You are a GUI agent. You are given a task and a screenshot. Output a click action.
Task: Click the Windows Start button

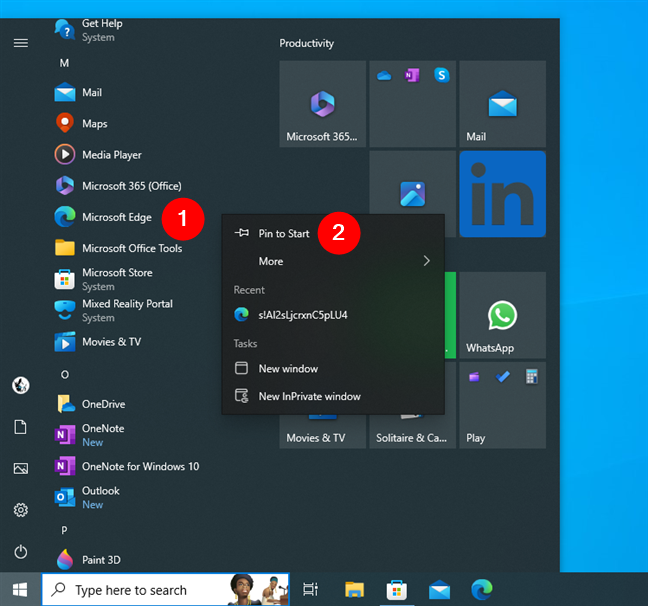click(20, 590)
